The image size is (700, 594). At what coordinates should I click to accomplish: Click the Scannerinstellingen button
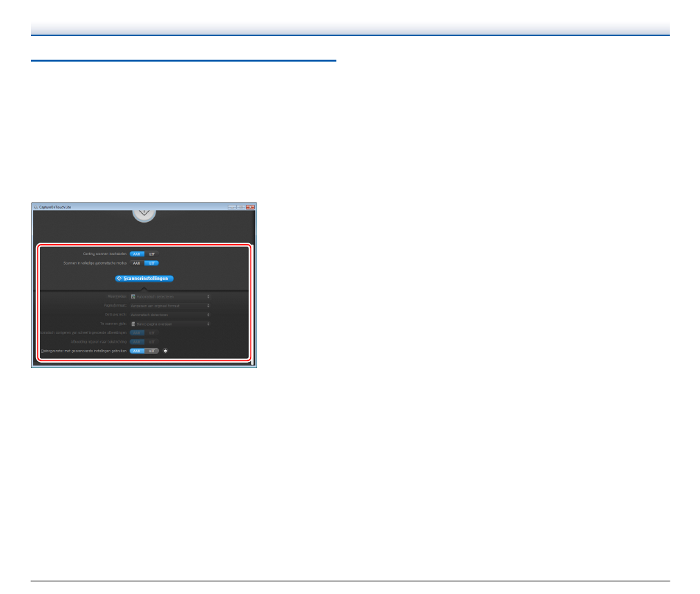144,279
